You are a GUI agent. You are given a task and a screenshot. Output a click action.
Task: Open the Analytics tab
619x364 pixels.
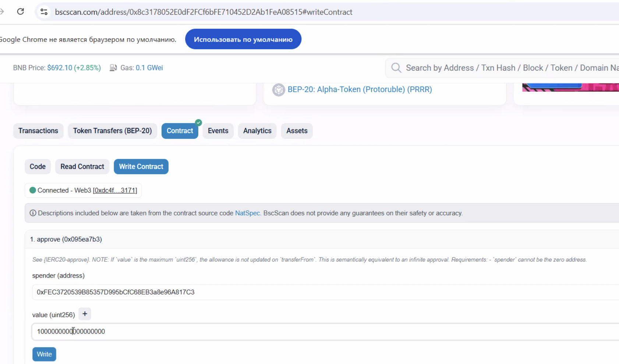[x=257, y=131]
